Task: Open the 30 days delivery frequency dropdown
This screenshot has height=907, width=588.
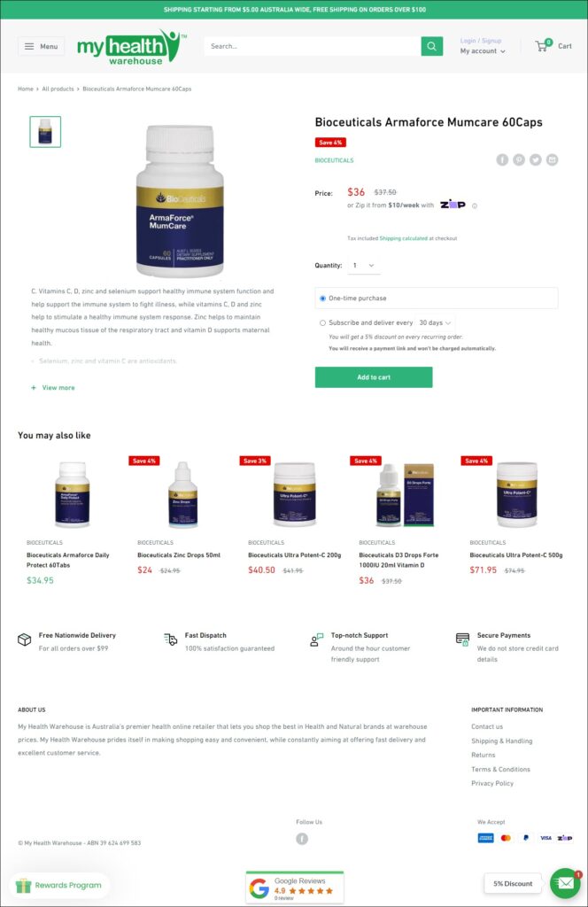Action: coord(435,322)
